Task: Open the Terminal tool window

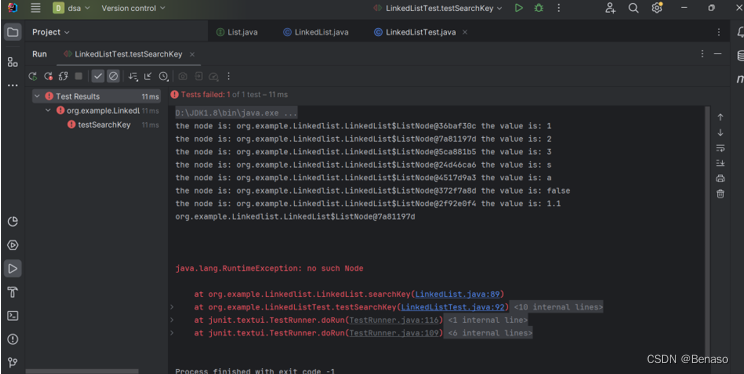Action: pyautogui.click(x=13, y=316)
